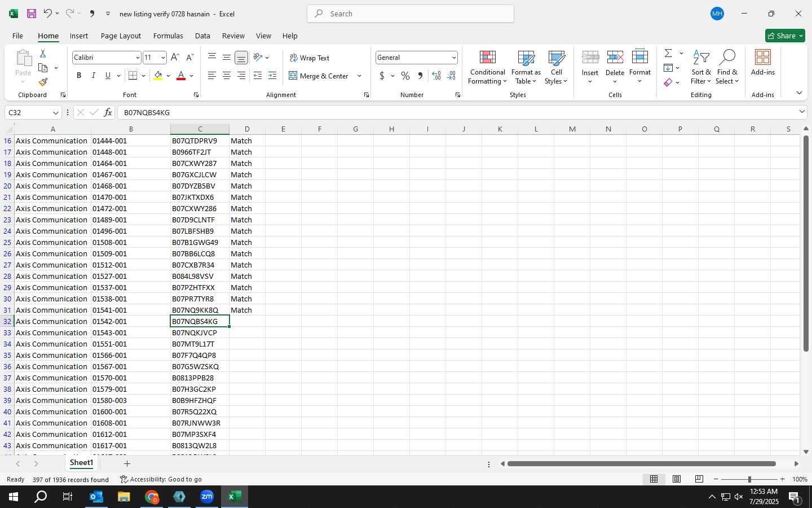This screenshot has width=812, height=508.
Task: Apply borders with the Borders icon
Action: (133, 76)
